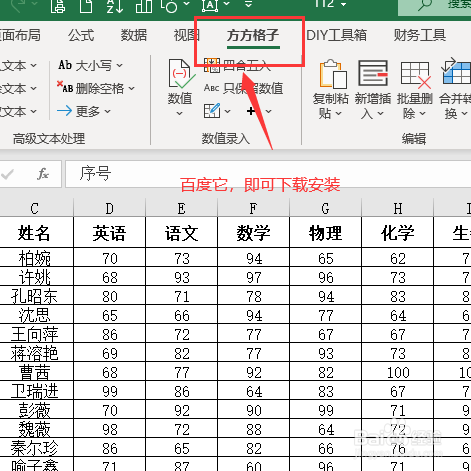
Task: Click the fx insert function icon
Action: click(43, 174)
